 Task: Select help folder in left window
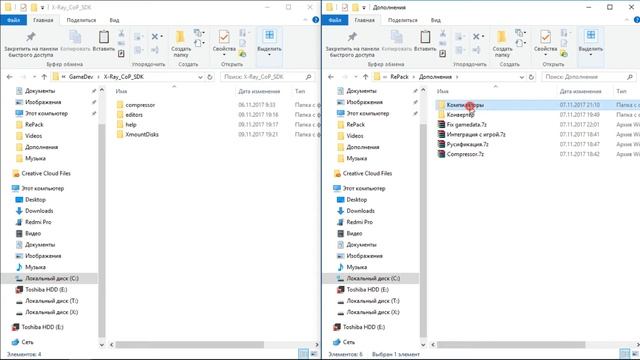tap(131, 124)
